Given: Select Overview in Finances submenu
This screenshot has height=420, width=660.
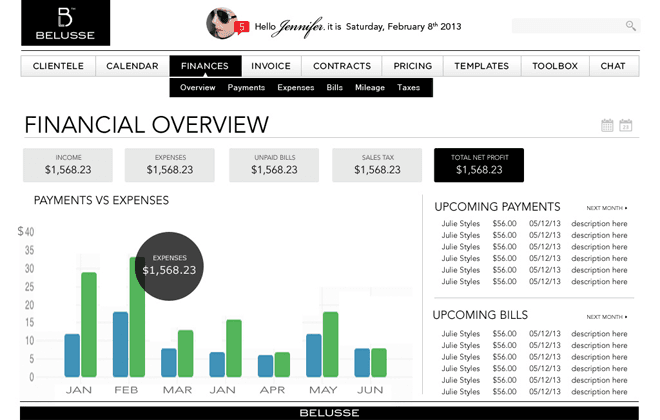Looking at the screenshot, I should point(197,88).
